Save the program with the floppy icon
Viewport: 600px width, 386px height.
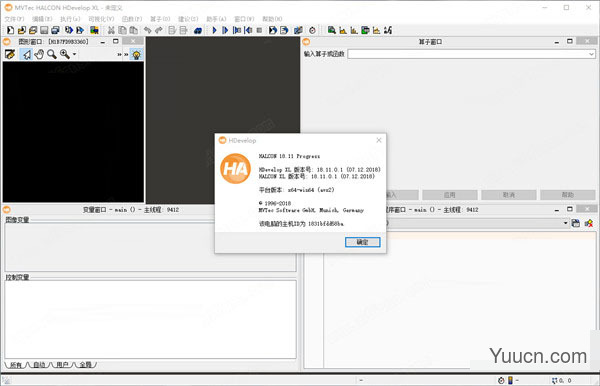(44, 30)
